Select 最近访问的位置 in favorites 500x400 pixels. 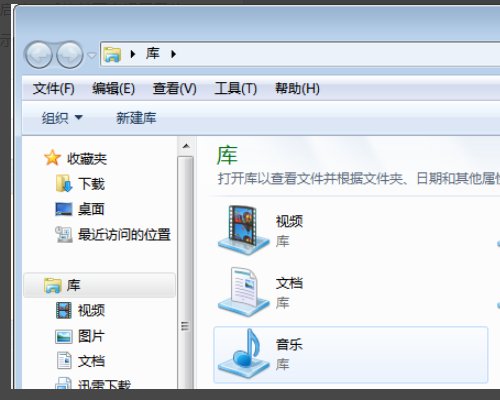[x=124, y=235]
